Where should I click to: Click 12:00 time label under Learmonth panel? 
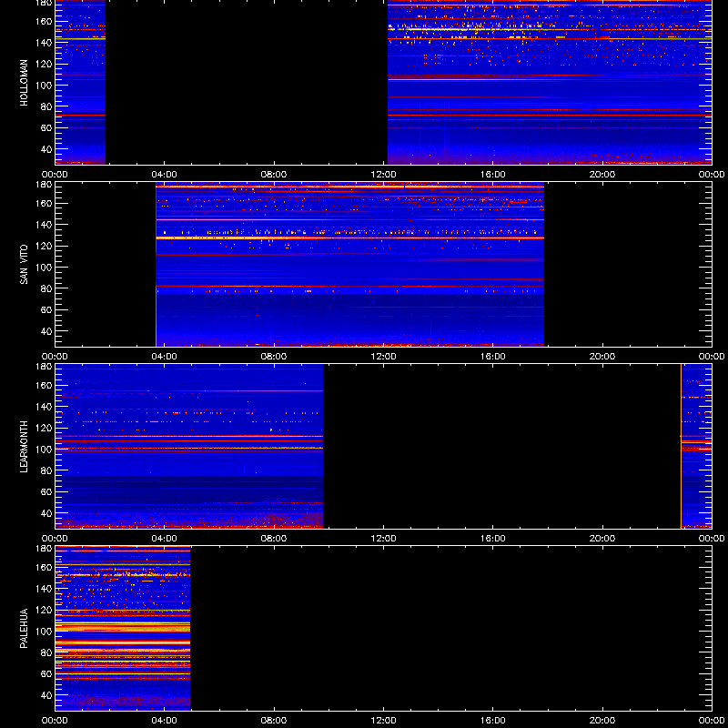point(383,539)
